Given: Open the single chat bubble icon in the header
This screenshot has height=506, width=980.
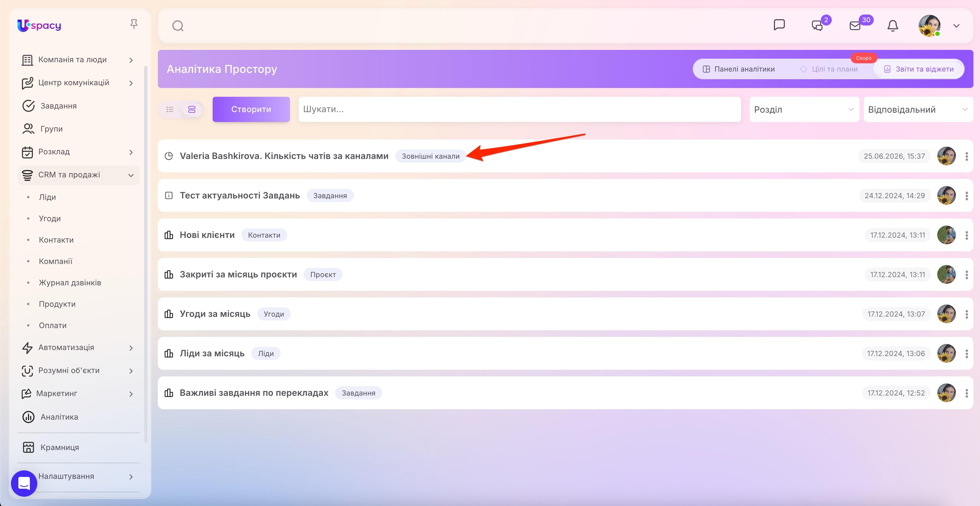Looking at the screenshot, I should tap(779, 25).
